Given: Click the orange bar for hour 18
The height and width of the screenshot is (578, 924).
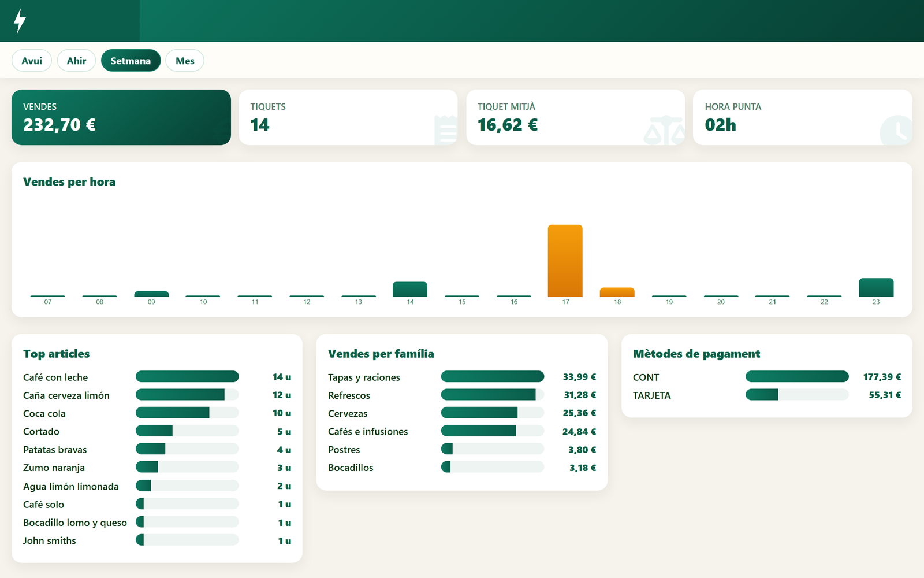Looking at the screenshot, I should click(617, 292).
